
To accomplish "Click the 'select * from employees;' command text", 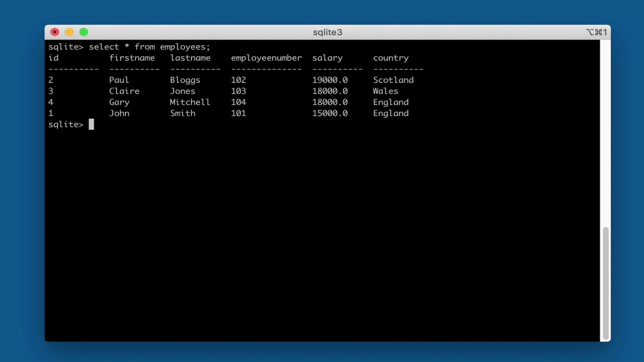I will pos(149,47).
